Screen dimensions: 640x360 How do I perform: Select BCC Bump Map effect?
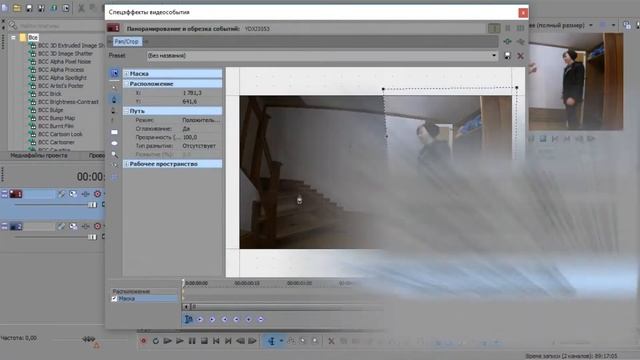click(56, 118)
